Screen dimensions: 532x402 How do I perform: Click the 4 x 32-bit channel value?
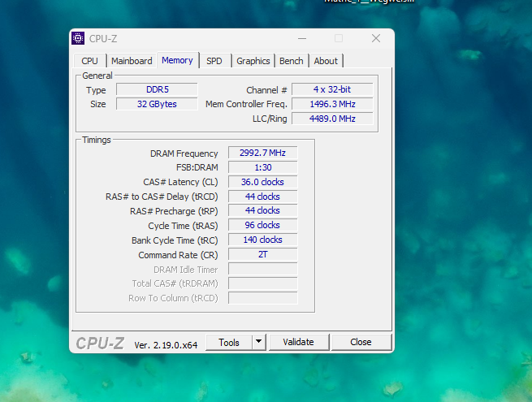(x=332, y=89)
